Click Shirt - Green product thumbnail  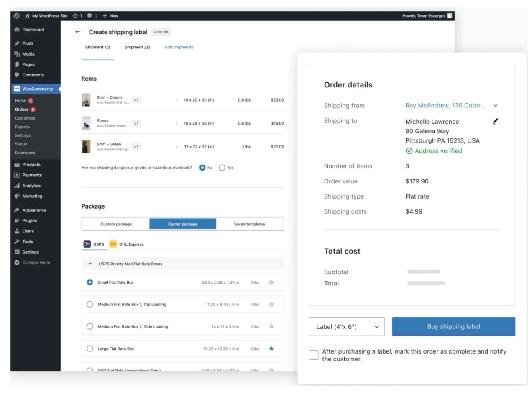(86, 147)
